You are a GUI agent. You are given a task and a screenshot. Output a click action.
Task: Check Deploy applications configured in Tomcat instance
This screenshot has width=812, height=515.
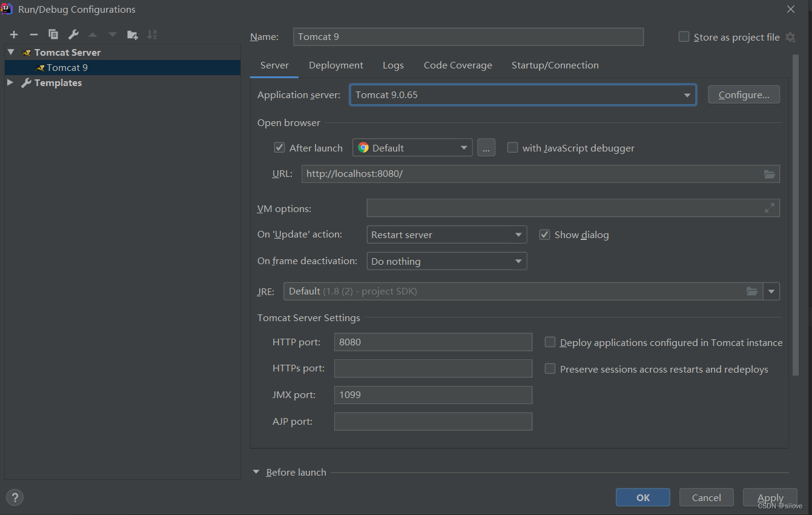pos(550,342)
